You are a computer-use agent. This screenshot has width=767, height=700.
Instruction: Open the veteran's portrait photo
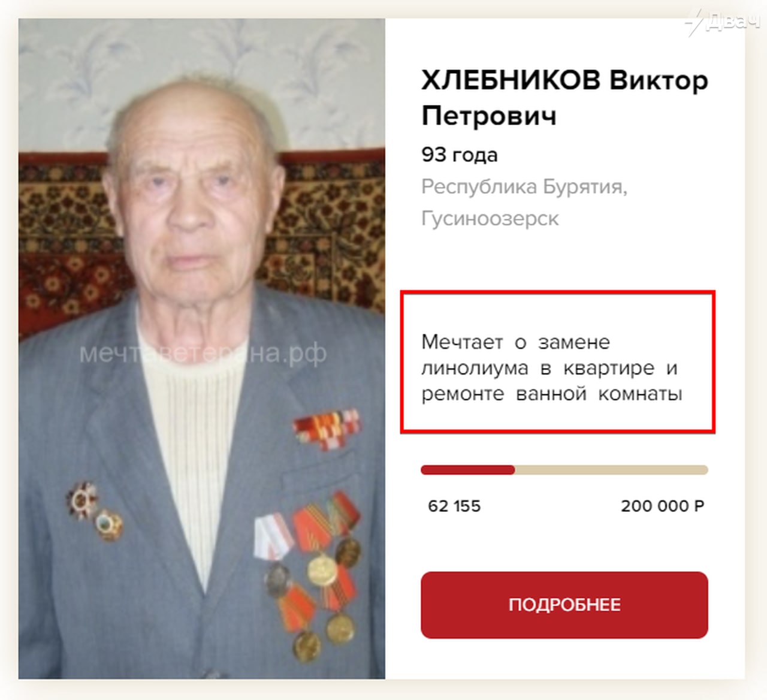202,348
